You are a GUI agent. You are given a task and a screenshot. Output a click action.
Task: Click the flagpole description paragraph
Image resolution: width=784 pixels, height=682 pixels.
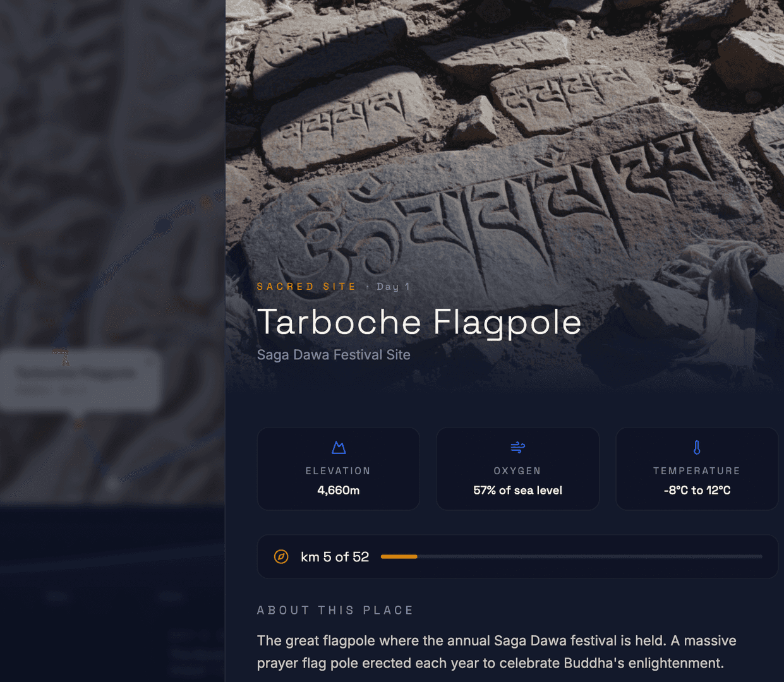coord(497,652)
